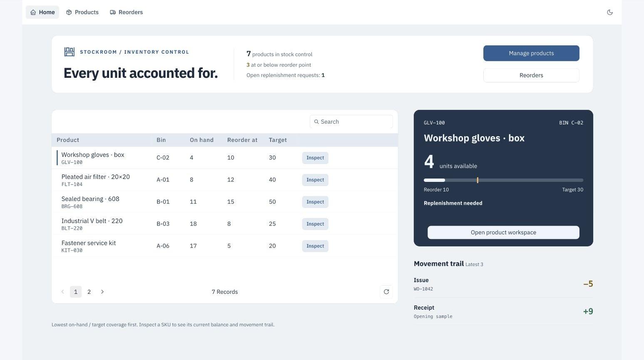Click the stock level progress bar

[503, 180]
